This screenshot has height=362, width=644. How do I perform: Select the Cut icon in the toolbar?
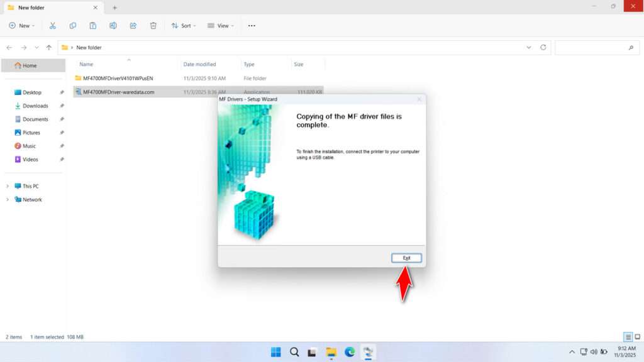pyautogui.click(x=53, y=25)
